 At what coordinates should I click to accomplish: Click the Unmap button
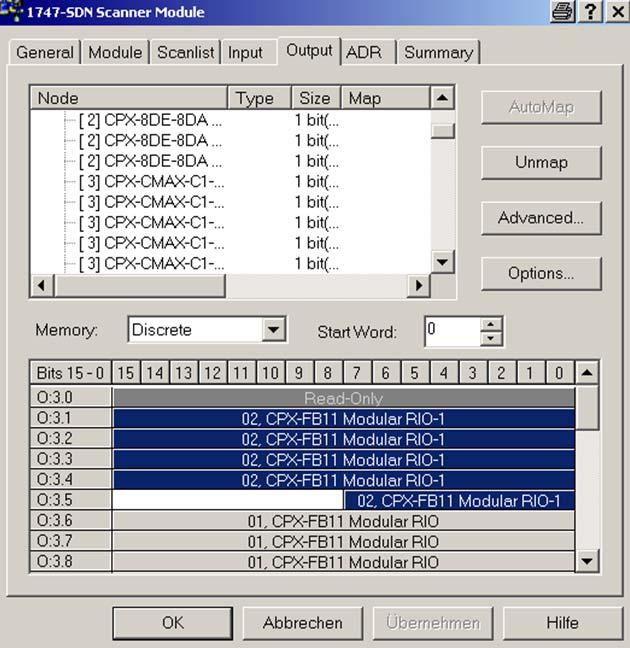click(x=541, y=162)
